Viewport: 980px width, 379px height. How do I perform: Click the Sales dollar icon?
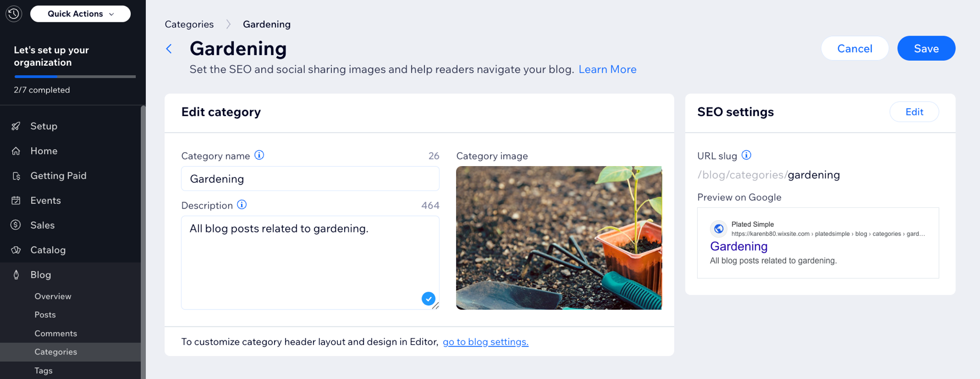click(16, 225)
